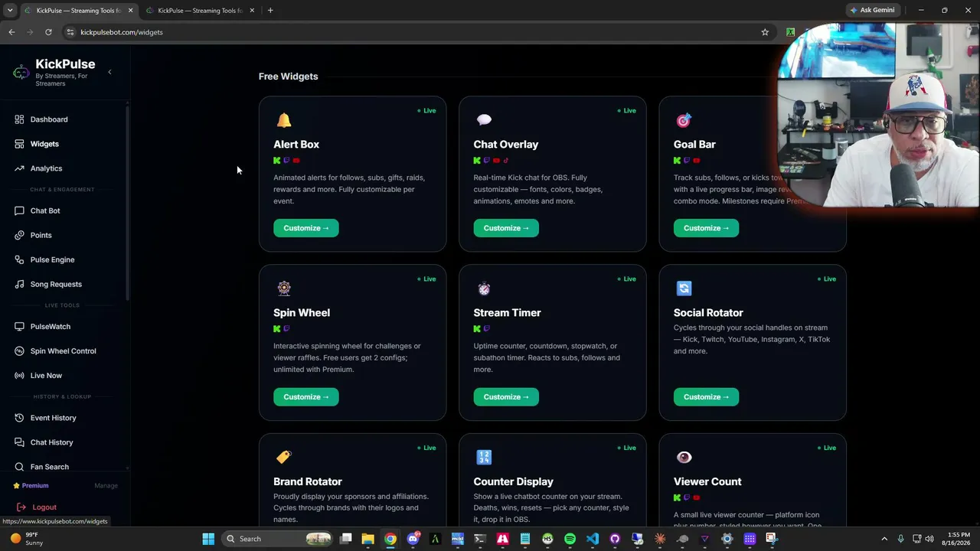The image size is (980, 551).
Task: Click the address bar URL
Action: 122,32
